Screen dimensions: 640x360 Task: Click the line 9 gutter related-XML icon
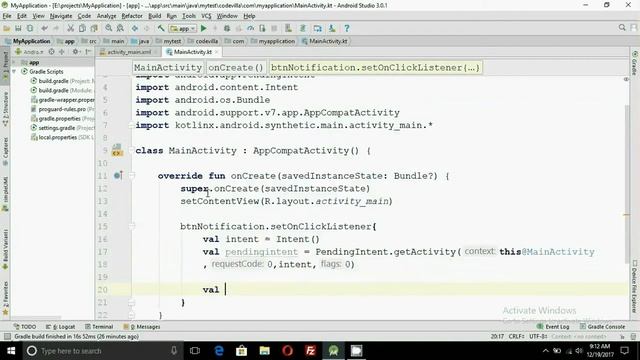(117, 150)
